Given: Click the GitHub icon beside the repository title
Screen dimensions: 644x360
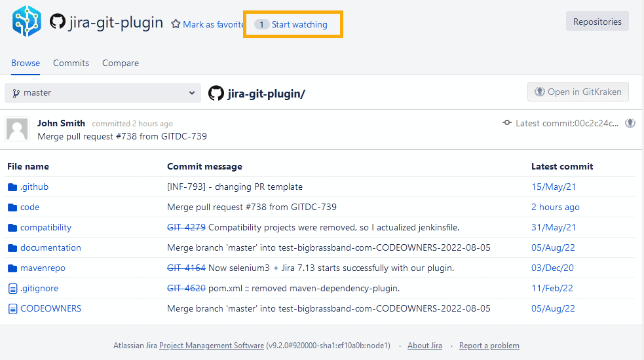Looking at the screenshot, I should 58,22.
